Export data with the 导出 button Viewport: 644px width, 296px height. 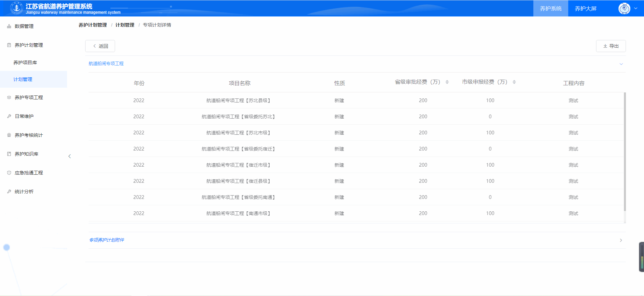(610, 46)
